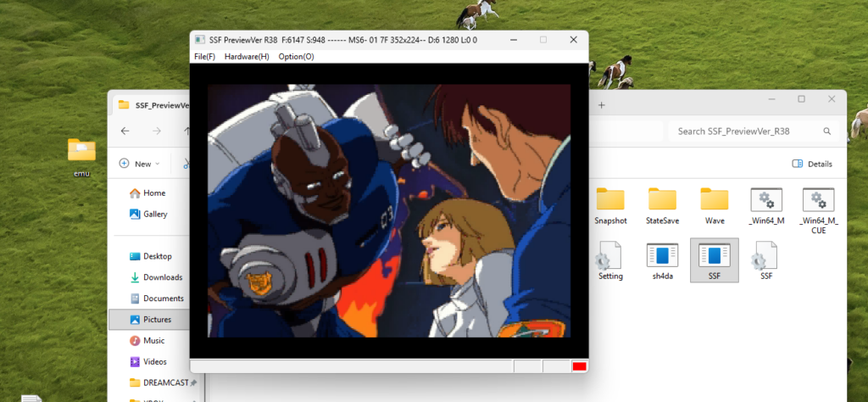Open Documents in Explorer sidebar
Image resolution: width=868 pixels, height=402 pixels.
[x=156, y=299]
